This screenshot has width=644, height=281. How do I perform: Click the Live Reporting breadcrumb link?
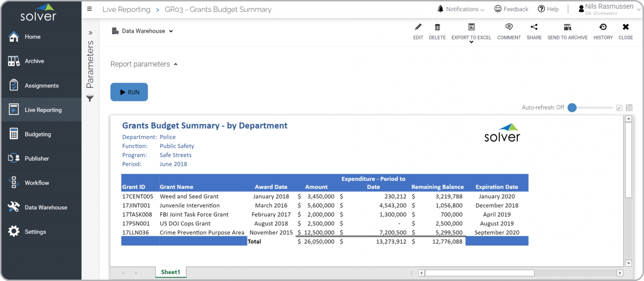coord(126,10)
